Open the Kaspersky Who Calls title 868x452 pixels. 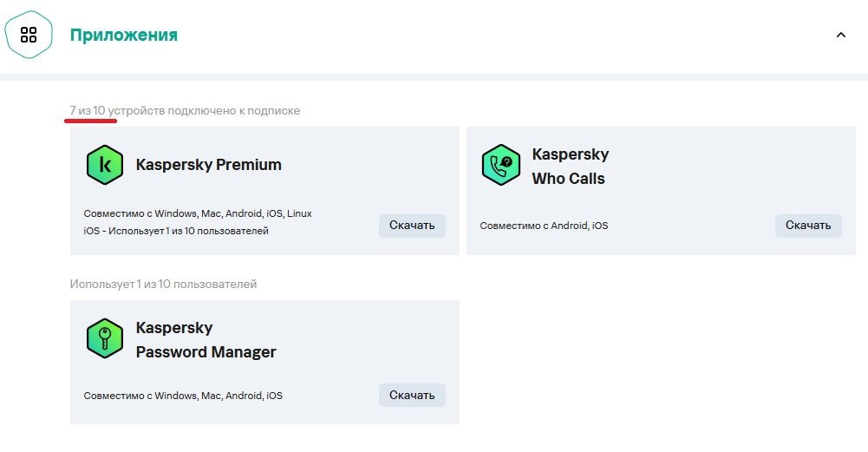(x=571, y=167)
